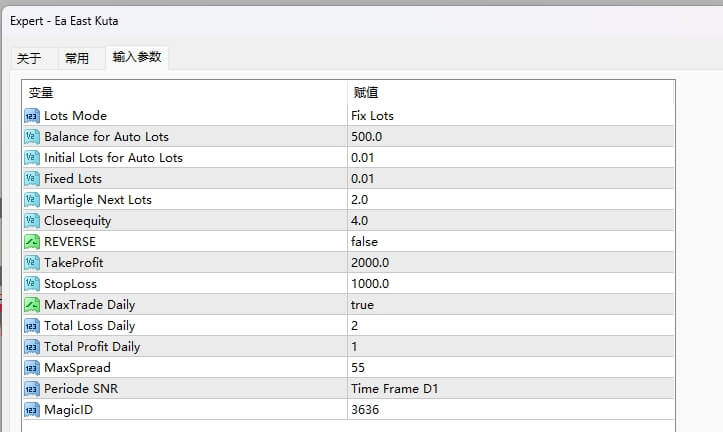Click the REVERSE boolean type icon
Viewport: 723px width, 432px height.
pos(31,242)
